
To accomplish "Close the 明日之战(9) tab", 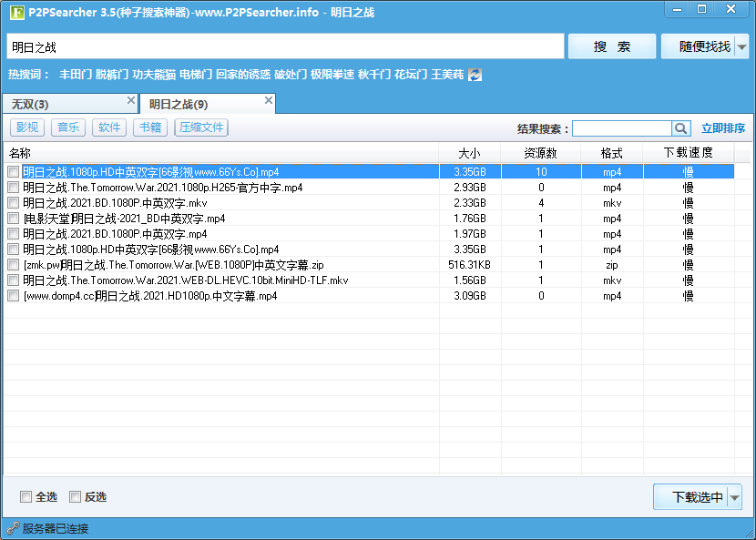I will pyautogui.click(x=269, y=100).
